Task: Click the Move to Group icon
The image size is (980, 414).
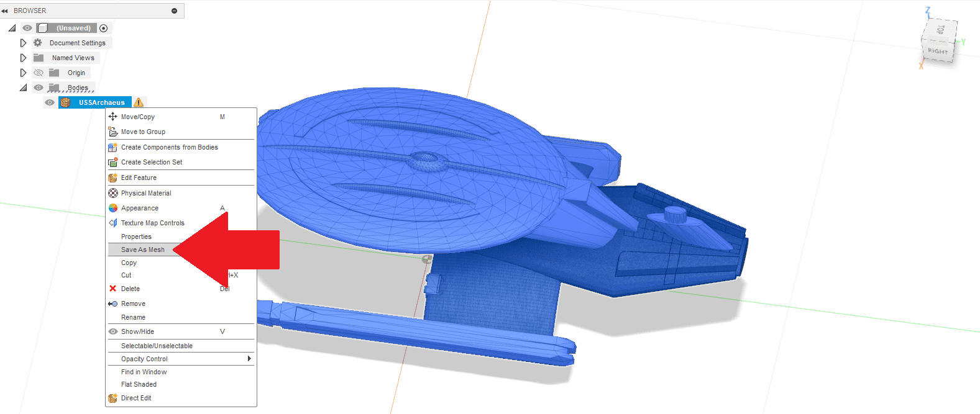Action: (113, 132)
